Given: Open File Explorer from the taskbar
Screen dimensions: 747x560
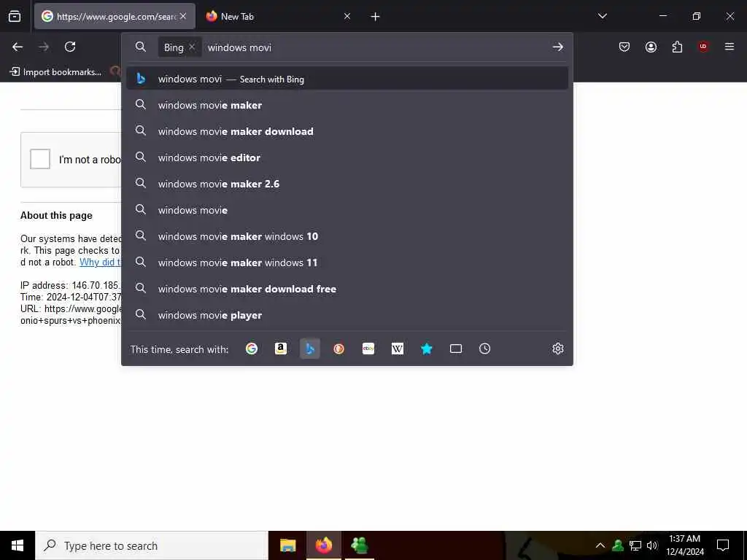Looking at the screenshot, I should (287, 545).
